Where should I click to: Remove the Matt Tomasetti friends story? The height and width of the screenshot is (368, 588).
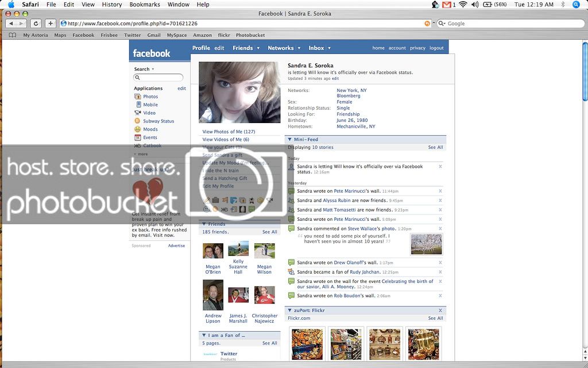click(x=440, y=210)
